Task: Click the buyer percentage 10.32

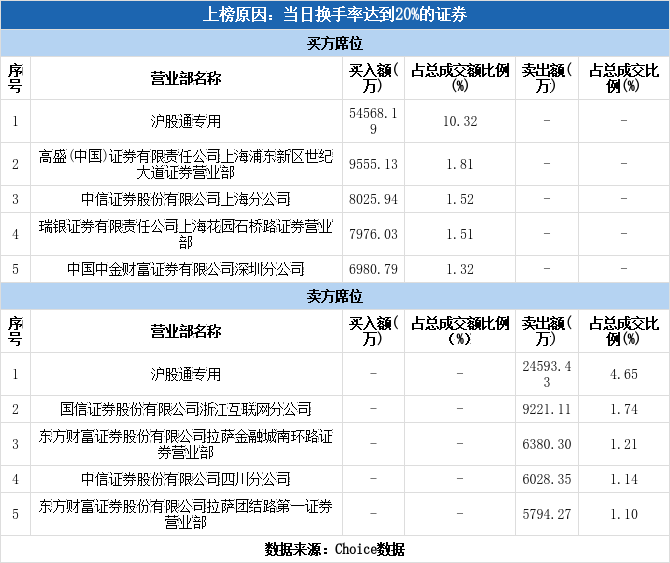Action: click(x=460, y=121)
